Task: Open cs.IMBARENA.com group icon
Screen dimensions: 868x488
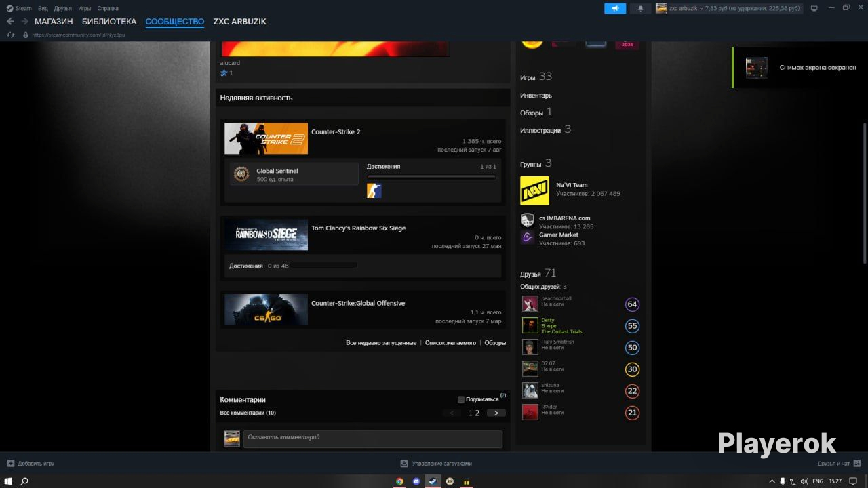Action: click(x=527, y=220)
